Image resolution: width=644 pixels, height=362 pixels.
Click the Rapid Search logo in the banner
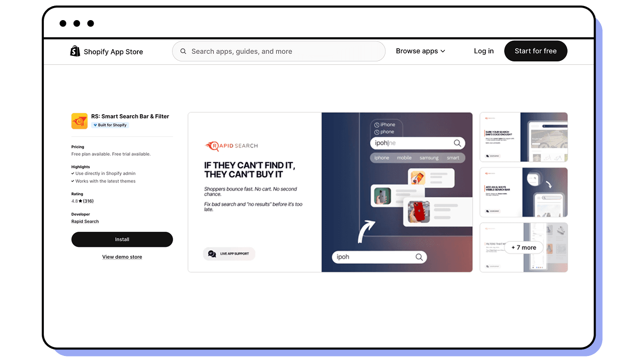231,146
